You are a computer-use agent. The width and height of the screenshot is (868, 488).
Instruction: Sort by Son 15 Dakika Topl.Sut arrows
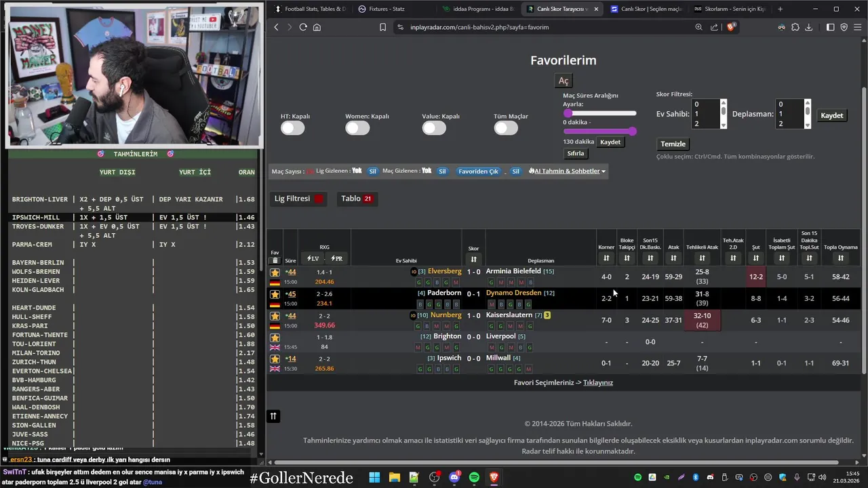coord(809,258)
